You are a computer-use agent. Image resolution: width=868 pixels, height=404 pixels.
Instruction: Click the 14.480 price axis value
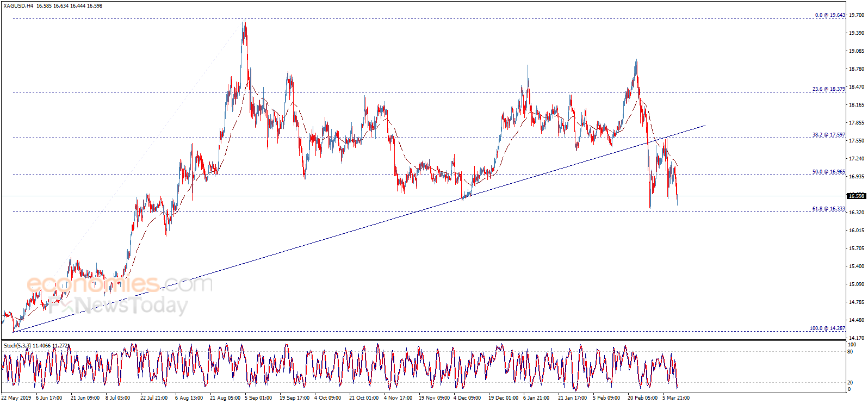coord(857,320)
